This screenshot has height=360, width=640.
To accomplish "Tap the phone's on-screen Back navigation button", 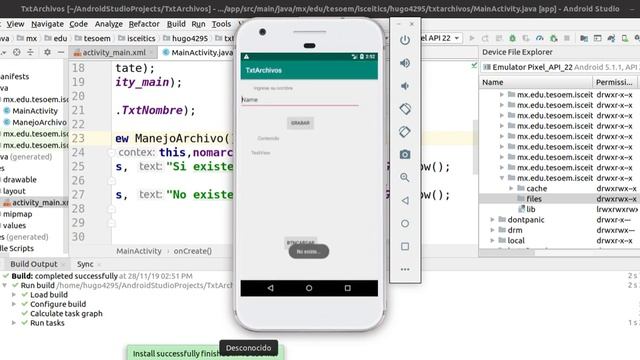I will coord(270,288).
